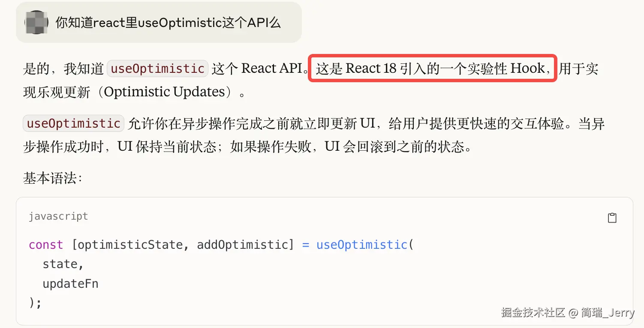Screen dimensions: 644x328
Task: Click the '简瑞_Jerry' author watermark
Action: [608, 313]
